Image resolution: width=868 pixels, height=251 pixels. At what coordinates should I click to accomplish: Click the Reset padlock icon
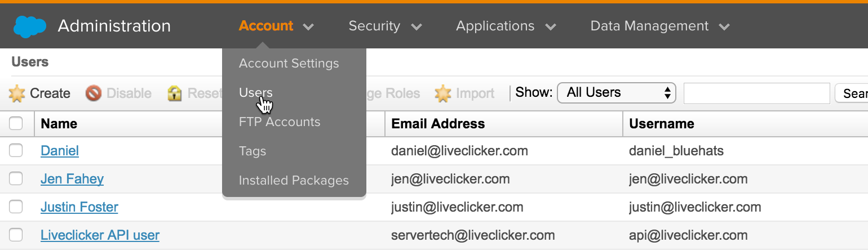[175, 93]
